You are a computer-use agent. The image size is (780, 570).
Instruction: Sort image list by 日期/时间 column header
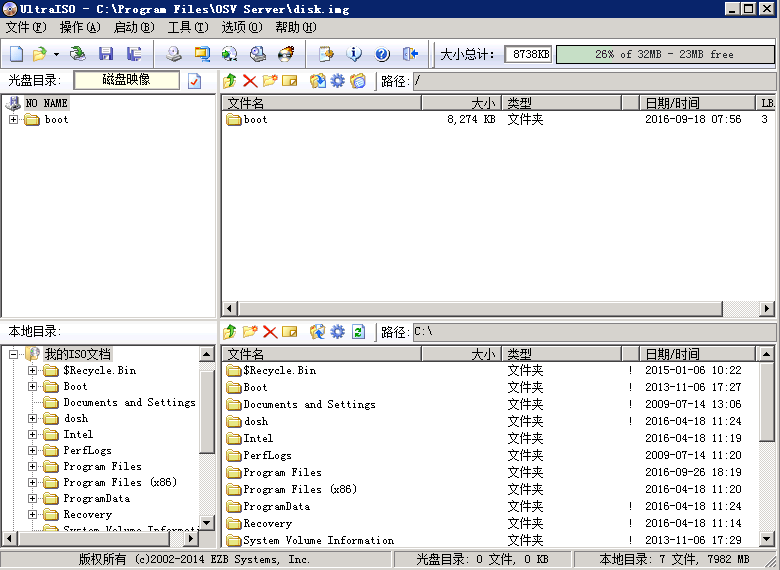coord(697,103)
